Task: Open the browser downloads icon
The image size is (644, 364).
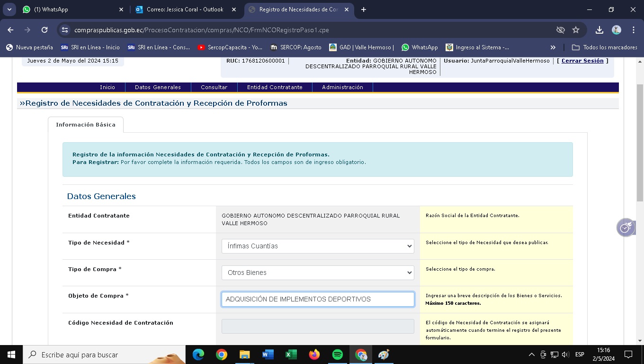Action: [599, 30]
